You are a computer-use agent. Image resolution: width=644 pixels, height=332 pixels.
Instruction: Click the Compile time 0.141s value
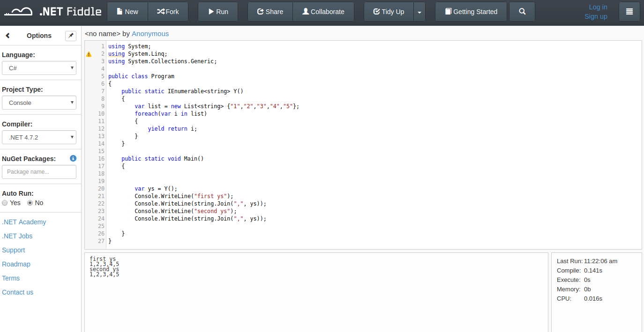click(x=593, y=270)
